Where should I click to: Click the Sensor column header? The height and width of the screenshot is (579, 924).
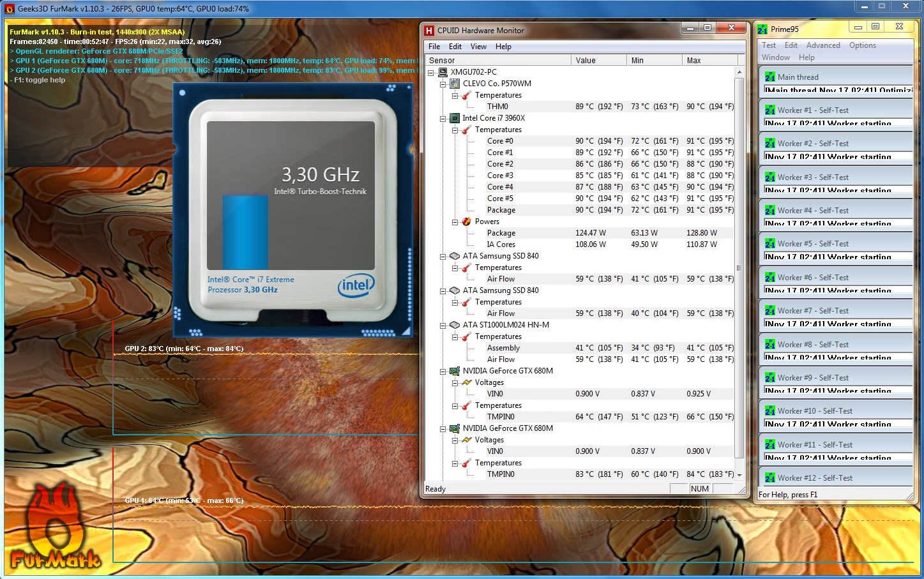(x=497, y=60)
